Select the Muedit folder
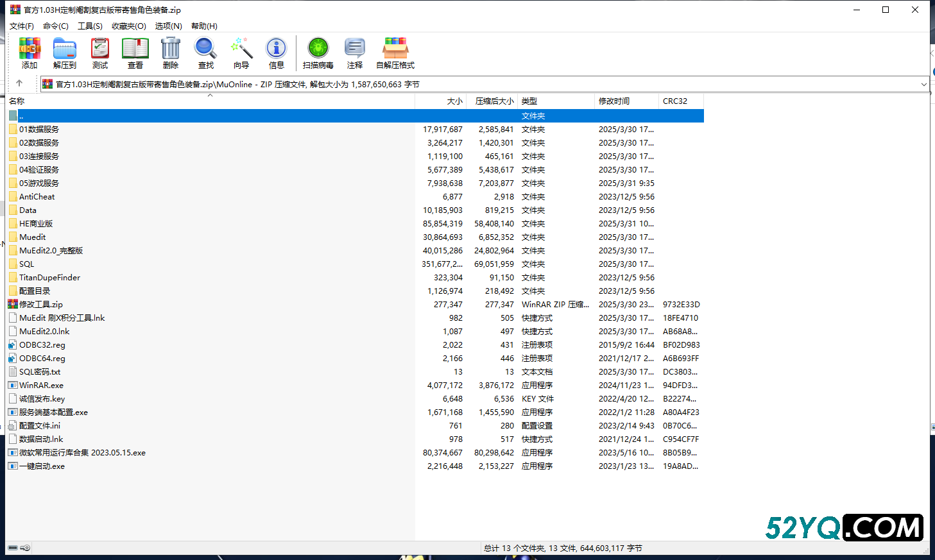 [x=32, y=237]
